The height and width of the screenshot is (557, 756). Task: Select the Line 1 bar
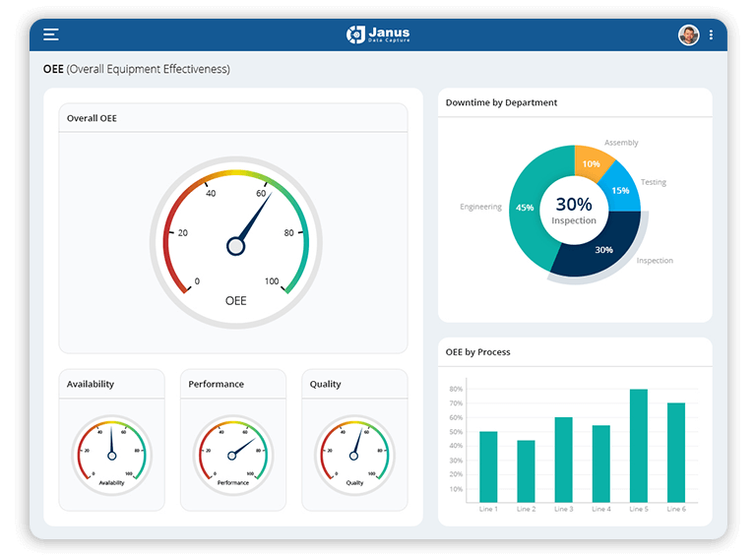[488, 466]
